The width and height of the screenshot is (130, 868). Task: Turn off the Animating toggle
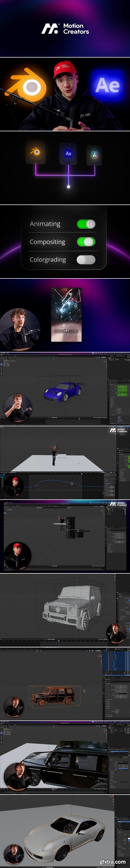[86, 224]
